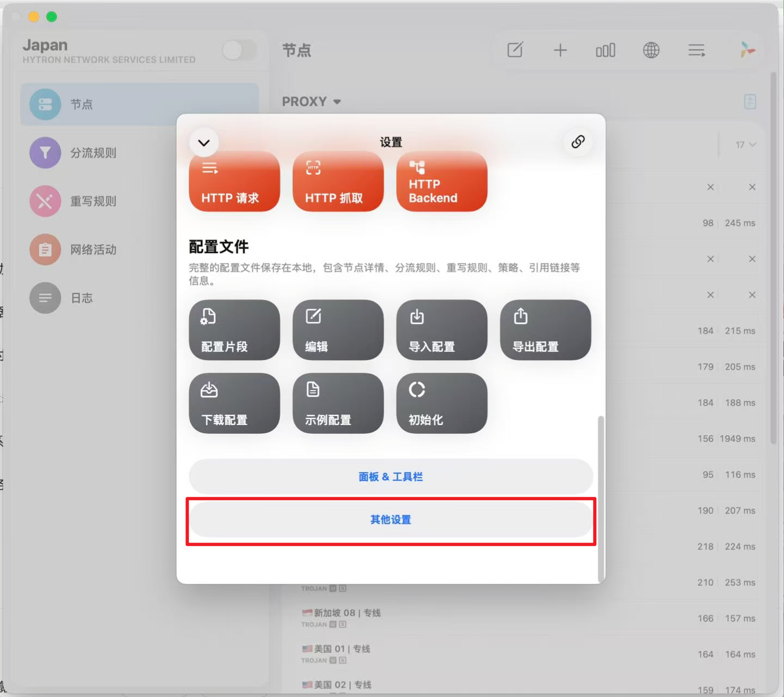
Task: Toggle the Japan proxy master switch
Action: 239,51
